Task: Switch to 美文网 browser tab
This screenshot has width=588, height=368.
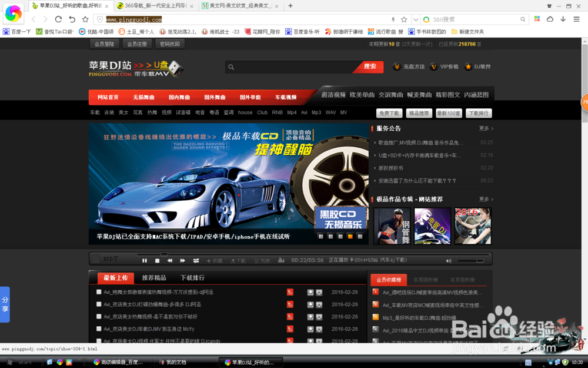Action: tap(240, 6)
